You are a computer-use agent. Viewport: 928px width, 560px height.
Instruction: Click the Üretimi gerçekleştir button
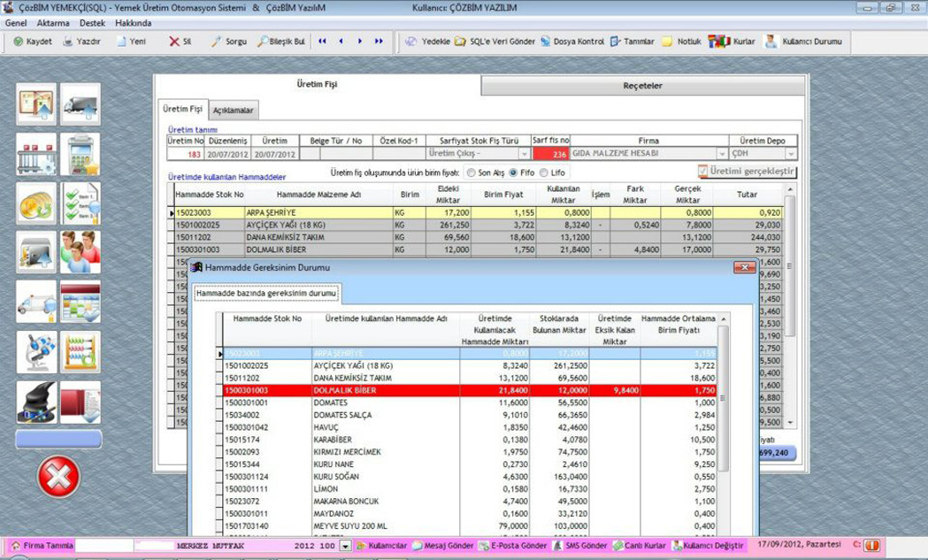click(746, 172)
